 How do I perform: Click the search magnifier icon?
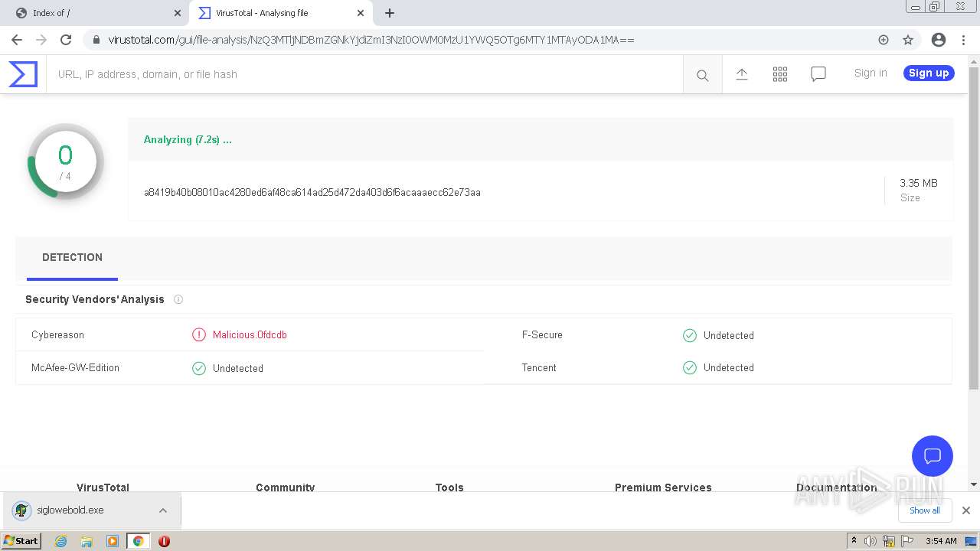(x=702, y=75)
